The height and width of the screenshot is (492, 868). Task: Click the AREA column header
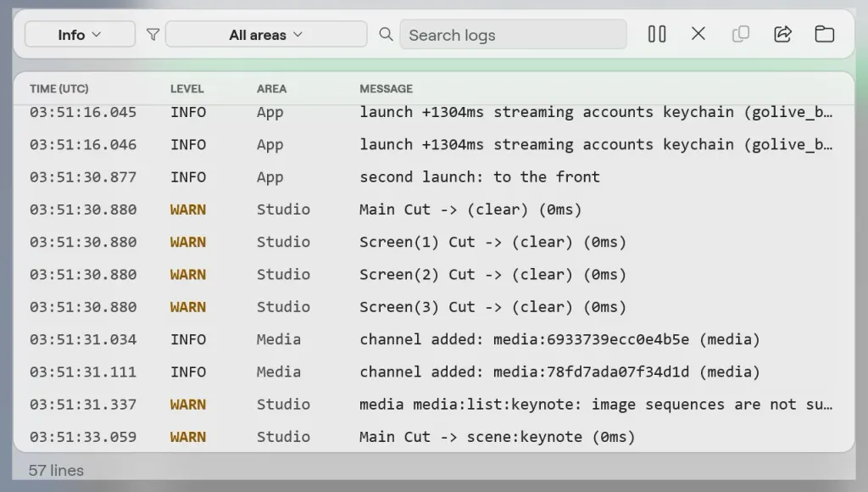click(x=272, y=89)
